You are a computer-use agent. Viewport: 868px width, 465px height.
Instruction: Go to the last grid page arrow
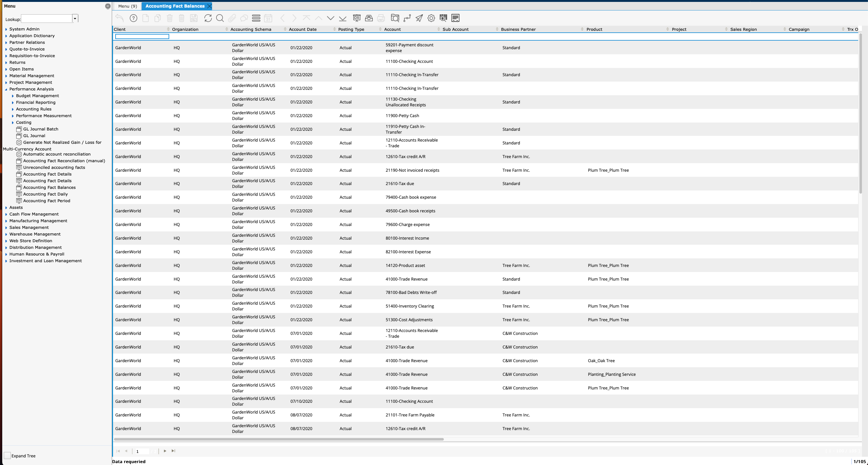point(173,451)
